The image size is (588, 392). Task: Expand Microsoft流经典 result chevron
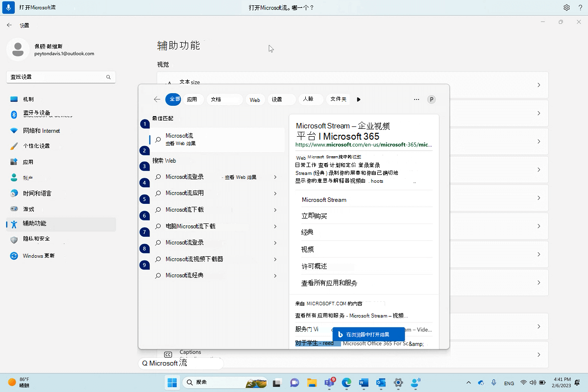[275, 276]
